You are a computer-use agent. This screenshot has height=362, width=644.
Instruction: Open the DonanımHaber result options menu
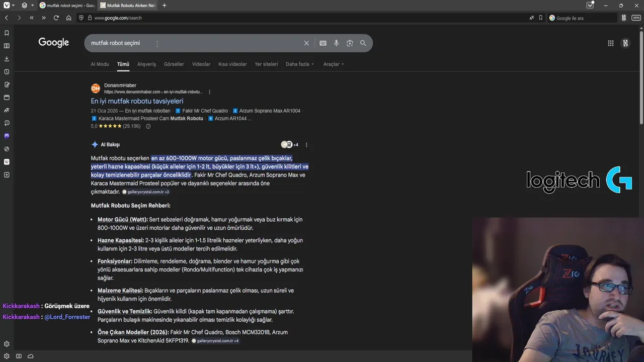[x=210, y=92]
